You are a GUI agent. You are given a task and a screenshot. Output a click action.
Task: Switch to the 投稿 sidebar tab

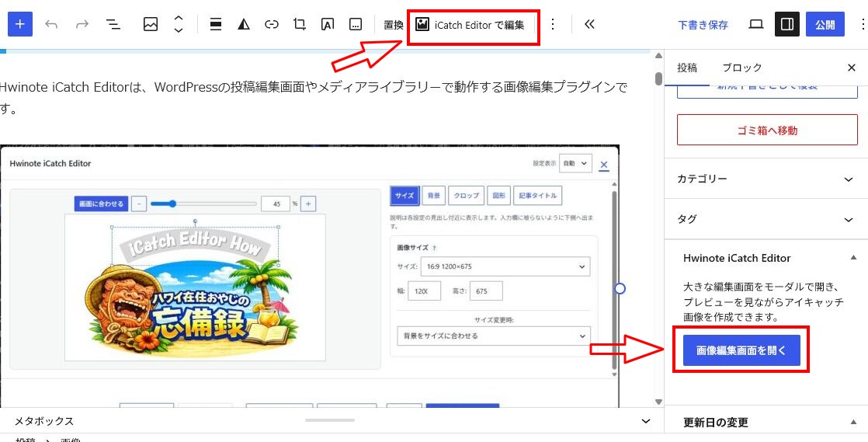687,68
